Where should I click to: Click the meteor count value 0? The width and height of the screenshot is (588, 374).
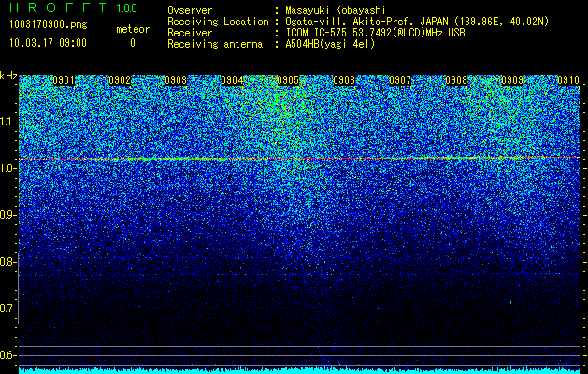tap(133, 43)
